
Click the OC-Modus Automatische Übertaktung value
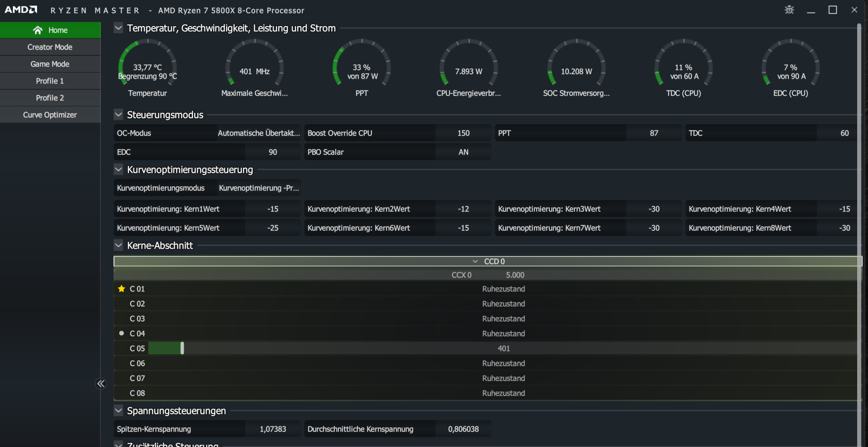[x=259, y=133]
